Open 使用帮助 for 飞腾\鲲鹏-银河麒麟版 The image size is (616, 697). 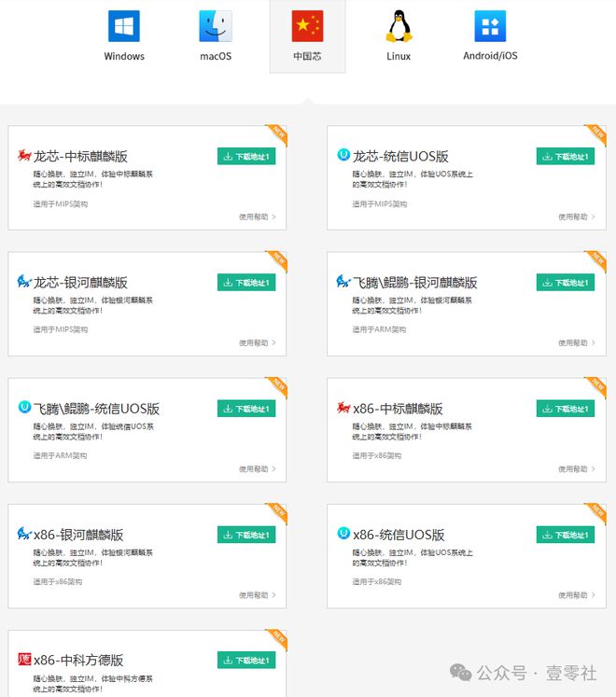pyautogui.click(x=577, y=342)
